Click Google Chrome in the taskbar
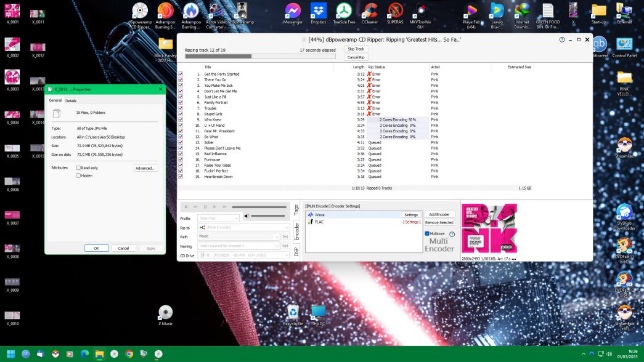644x362 pixels. [x=129, y=354]
